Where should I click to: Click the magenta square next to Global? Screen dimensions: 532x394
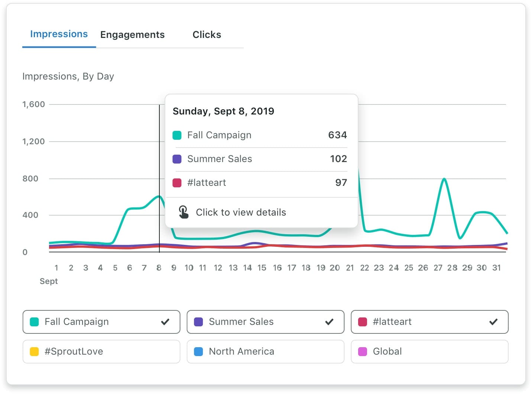coord(363,351)
